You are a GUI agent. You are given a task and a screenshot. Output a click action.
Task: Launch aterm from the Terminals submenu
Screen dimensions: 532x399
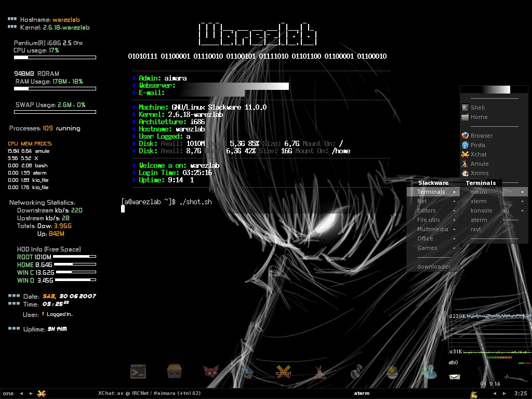point(481,220)
